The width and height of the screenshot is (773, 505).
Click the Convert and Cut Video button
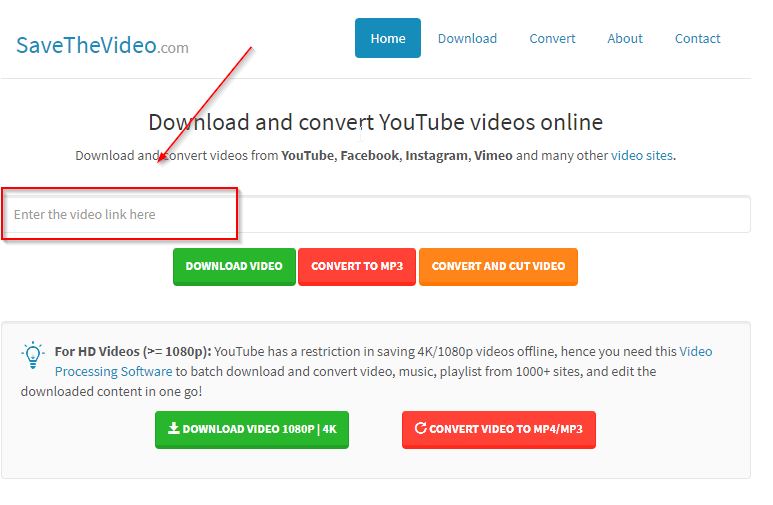(498, 266)
